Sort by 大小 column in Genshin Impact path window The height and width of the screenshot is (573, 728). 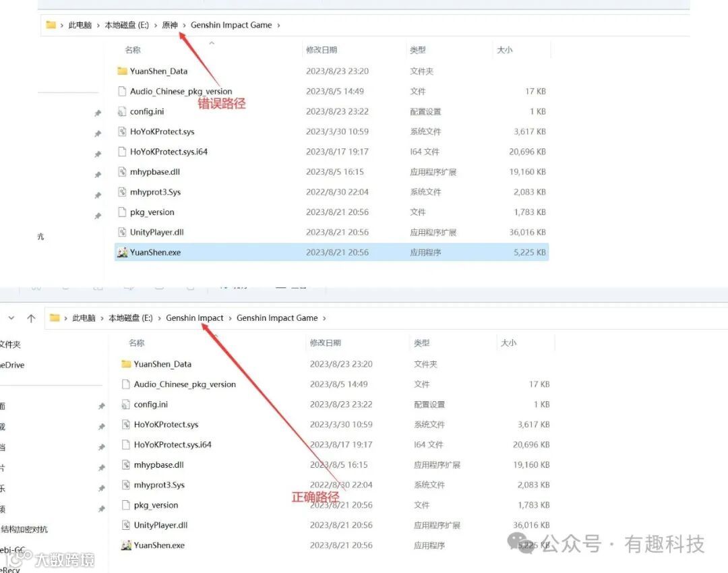coord(508,342)
